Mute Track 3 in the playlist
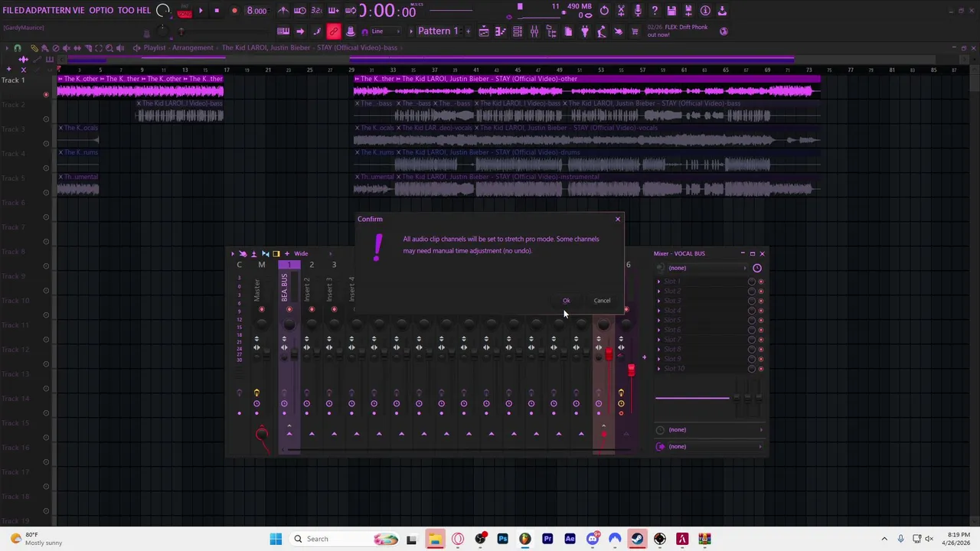The width and height of the screenshot is (980, 551). coord(46,143)
